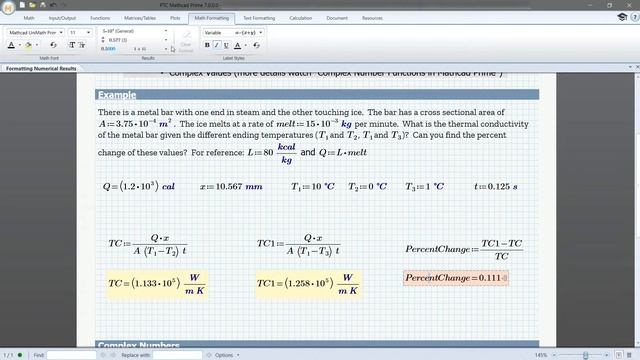Open Help question mark icon

tap(635, 17)
